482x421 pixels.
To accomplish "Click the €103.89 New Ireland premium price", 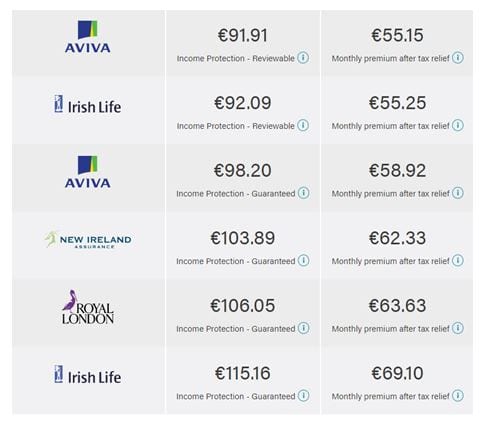I will click(243, 238).
